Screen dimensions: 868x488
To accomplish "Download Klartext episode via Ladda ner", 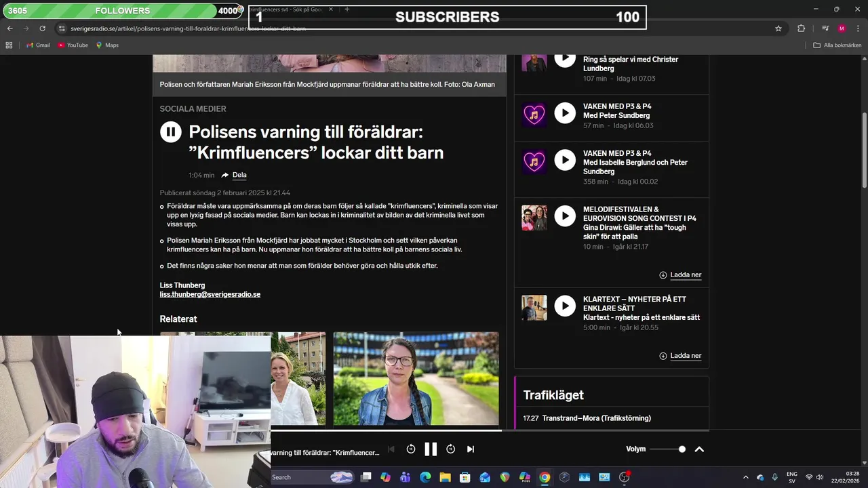I will (680, 355).
